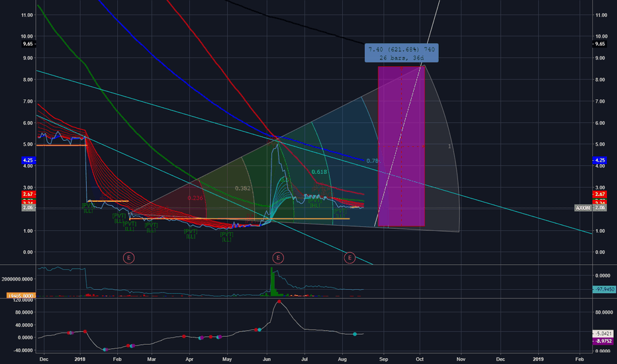Viewport: 617px width, 364px height.
Task: Click the blue 4.25 label on right axis
Action: click(599, 160)
